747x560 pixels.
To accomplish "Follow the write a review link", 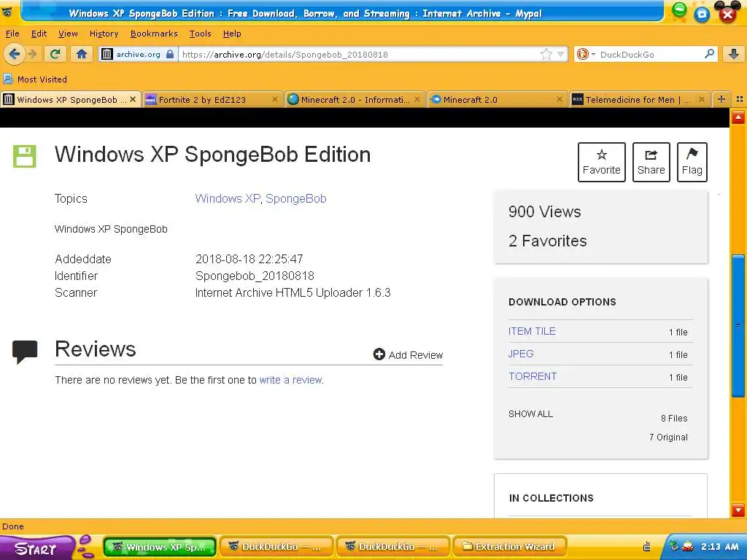I will (x=290, y=380).
